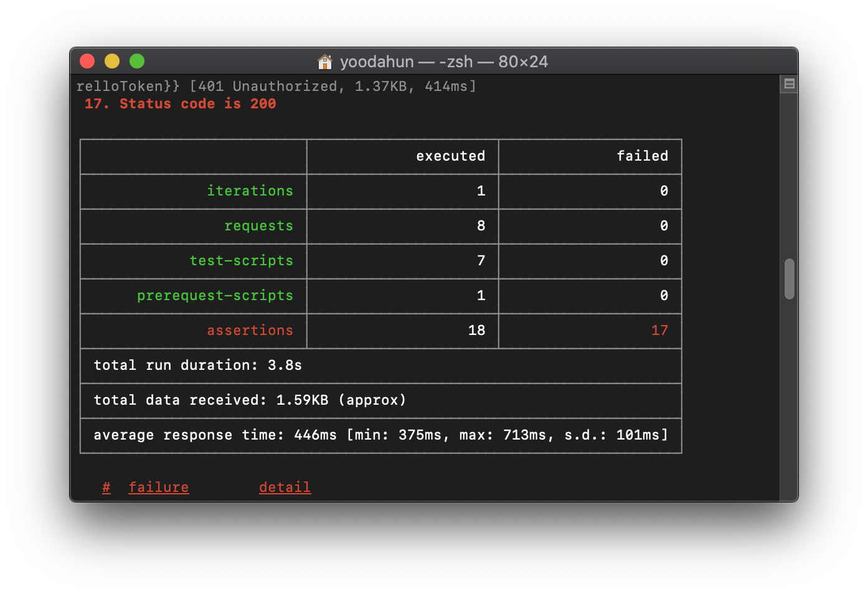
Task: Click the average response time row
Action: point(380,435)
